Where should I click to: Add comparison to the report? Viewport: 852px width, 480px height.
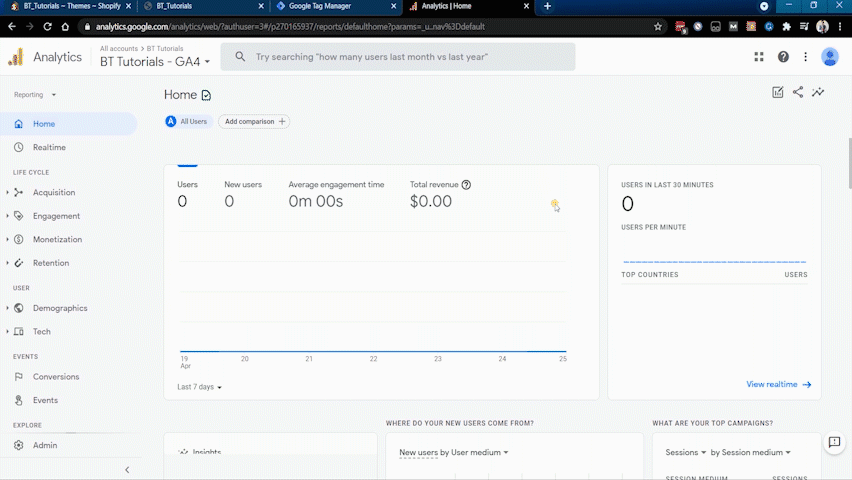(254, 121)
